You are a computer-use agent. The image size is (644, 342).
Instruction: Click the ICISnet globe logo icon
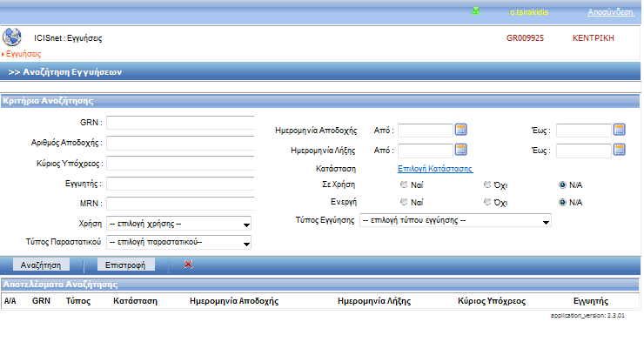point(12,37)
